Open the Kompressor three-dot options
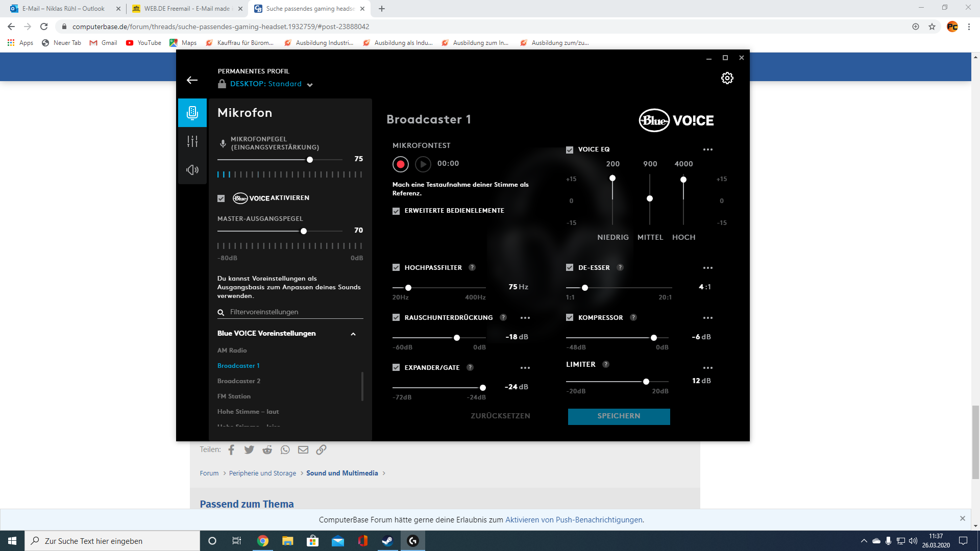 (707, 318)
